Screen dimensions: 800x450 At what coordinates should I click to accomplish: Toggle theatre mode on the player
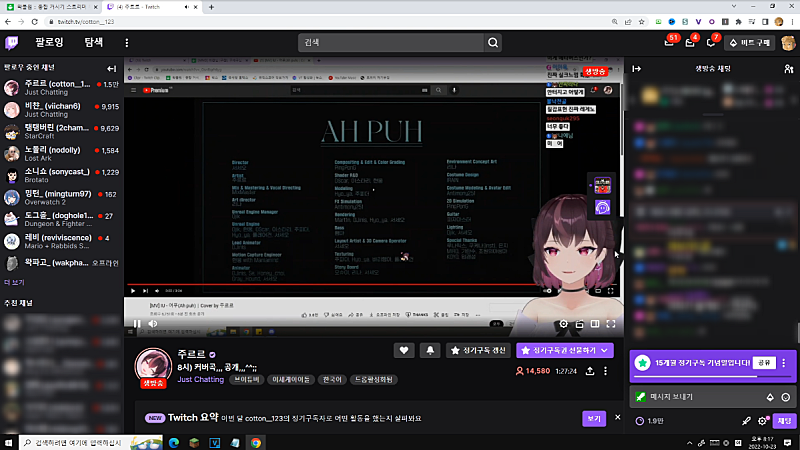point(595,323)
